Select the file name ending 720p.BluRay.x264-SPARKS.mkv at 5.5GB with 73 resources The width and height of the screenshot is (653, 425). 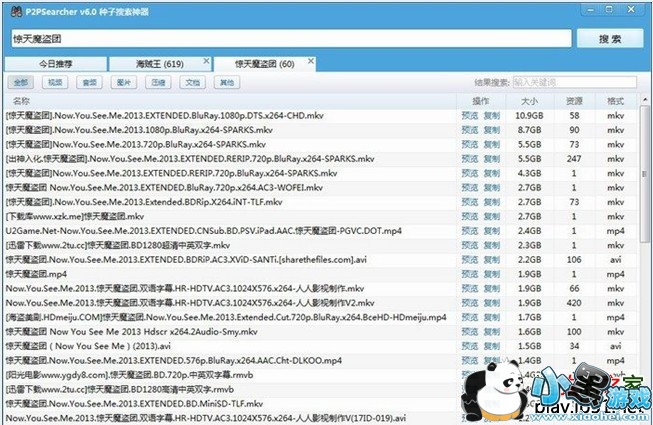point(136,144)
